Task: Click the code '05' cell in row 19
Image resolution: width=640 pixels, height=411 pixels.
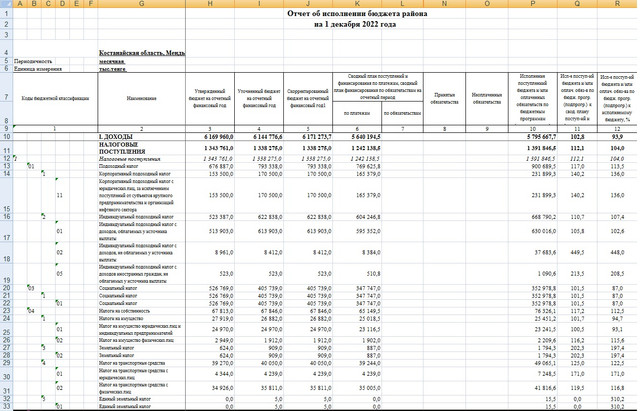Action: pos(60,273)
